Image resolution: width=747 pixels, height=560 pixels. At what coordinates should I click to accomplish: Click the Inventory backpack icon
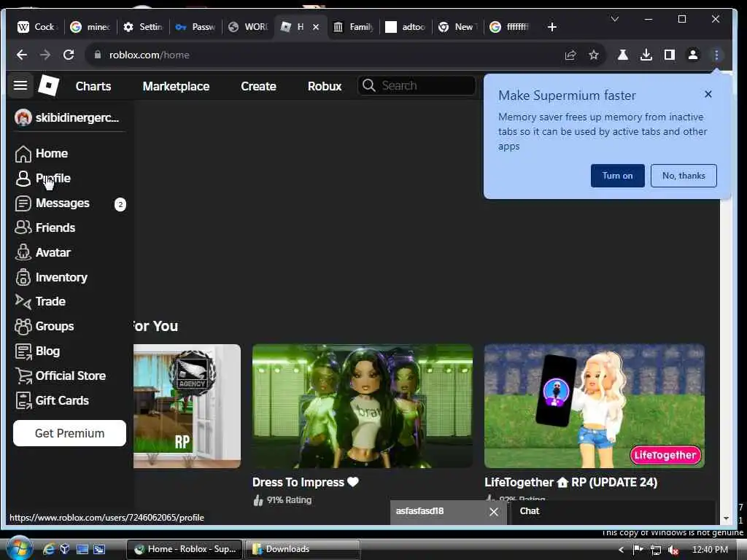click(x=23, y=277)
